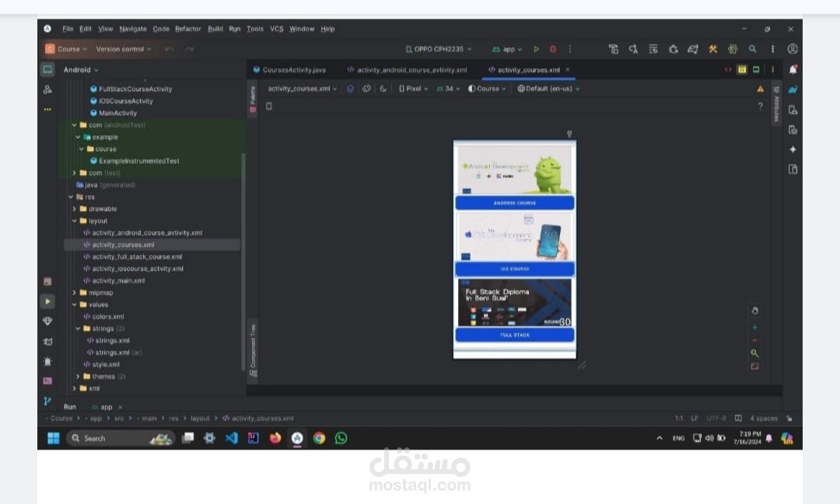Expand the drawable folder

coord(75,209)
